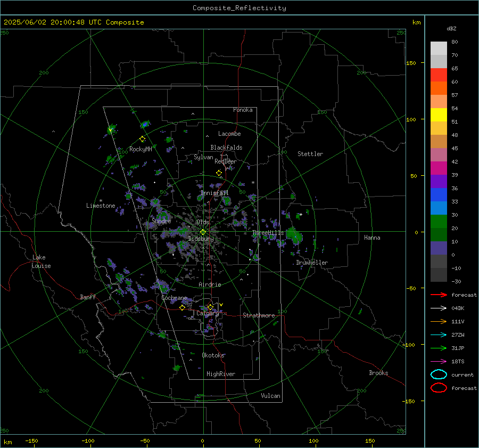Click the Stettler city label
This screenshot has height=448, width=479.
point(310,154)
